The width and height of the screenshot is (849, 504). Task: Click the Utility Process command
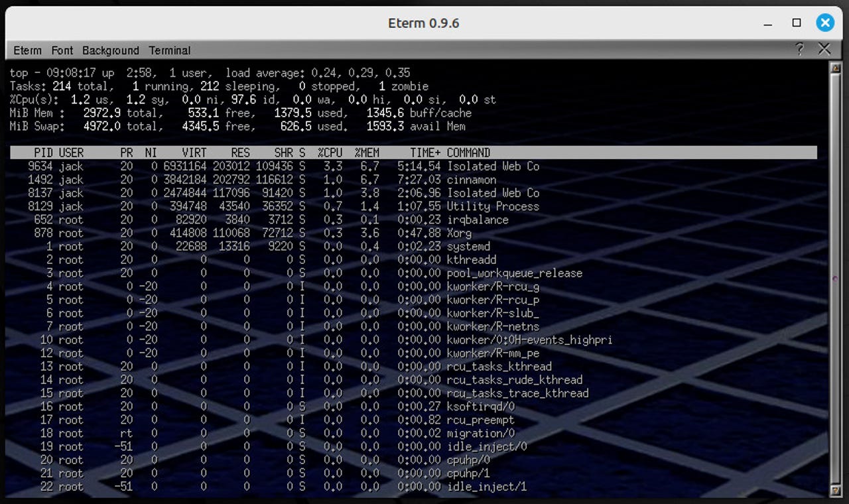point(493,206)
